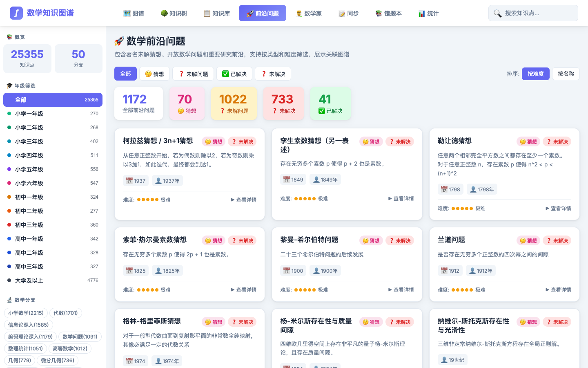Expand 查看详情 on 柯拉兹猜想 card
The image size is (588, 368).
tap(244, 200)
